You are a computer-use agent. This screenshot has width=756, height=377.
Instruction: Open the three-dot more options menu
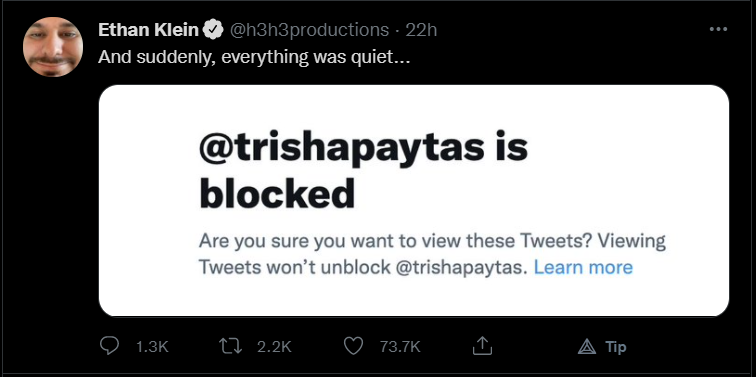click(x=718, y=29)
